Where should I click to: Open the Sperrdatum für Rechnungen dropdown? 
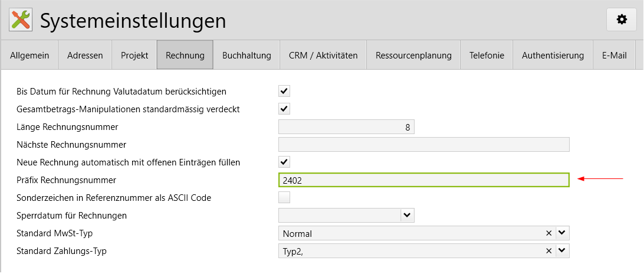click(x=408, y=215)
